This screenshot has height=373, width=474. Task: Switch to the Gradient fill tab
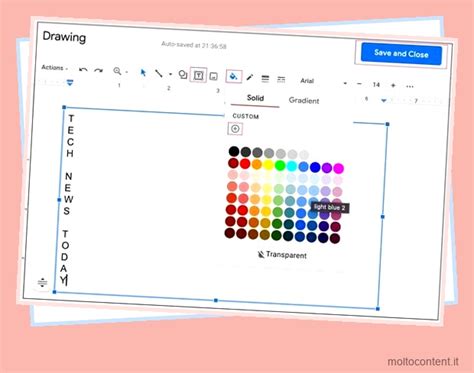(304, 100)
